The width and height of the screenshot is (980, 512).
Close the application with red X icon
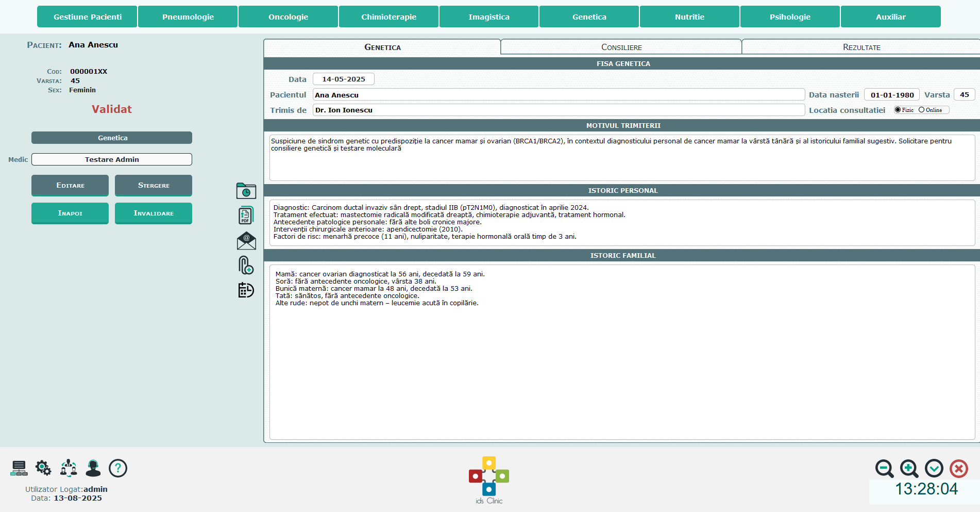[959, 468]
